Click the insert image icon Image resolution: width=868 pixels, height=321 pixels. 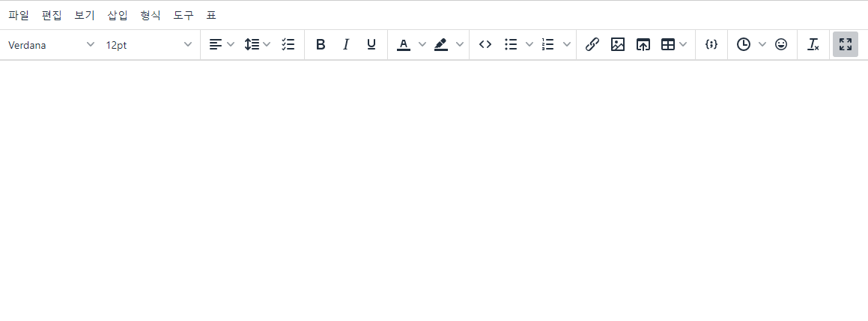[618, 45]
